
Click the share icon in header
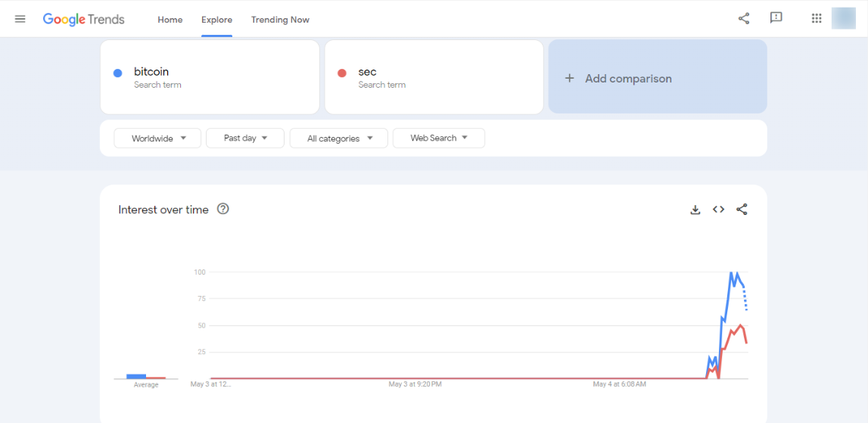pos(744,19)
